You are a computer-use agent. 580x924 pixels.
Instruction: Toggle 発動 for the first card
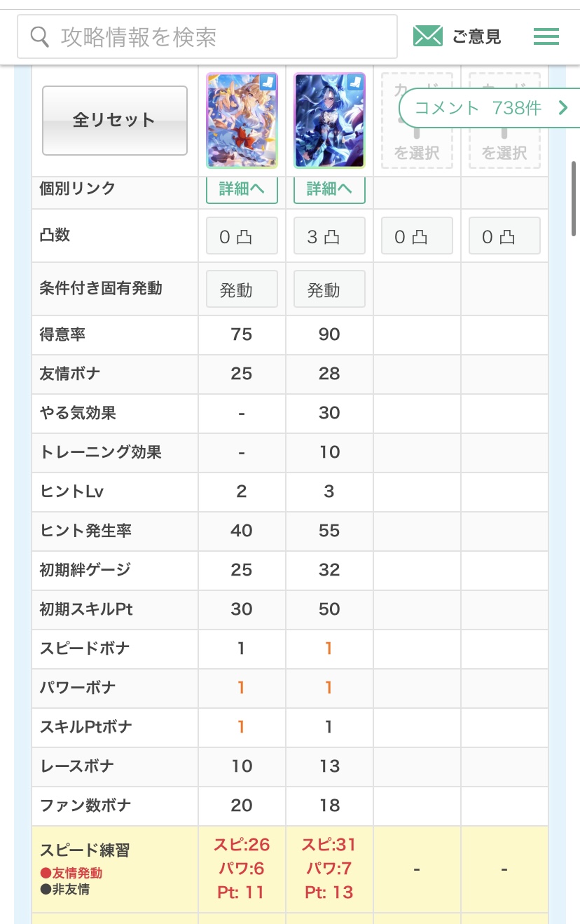[x=242, y=289]
